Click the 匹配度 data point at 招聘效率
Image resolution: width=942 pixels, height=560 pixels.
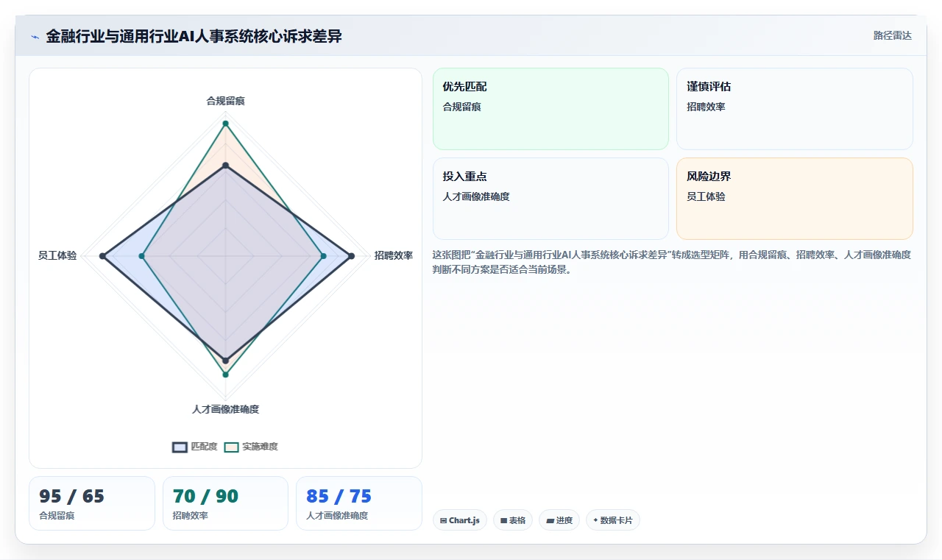coord(352,256)
